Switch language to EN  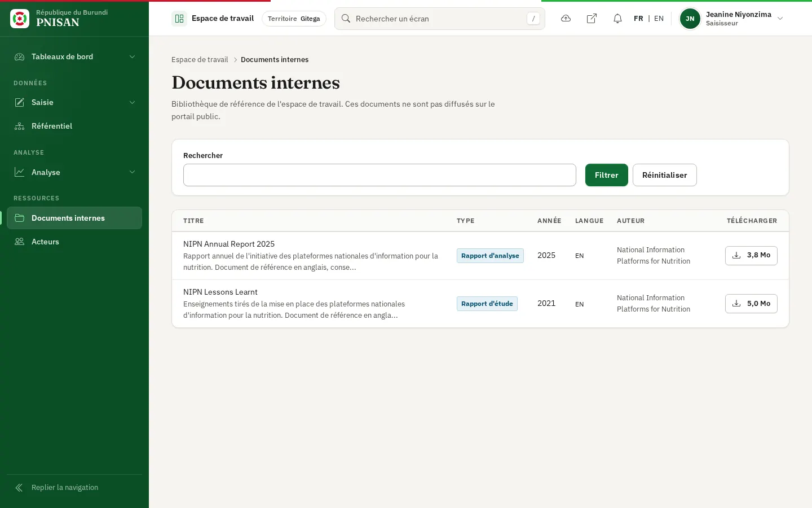pyautogui.click(x=659, y=19)
